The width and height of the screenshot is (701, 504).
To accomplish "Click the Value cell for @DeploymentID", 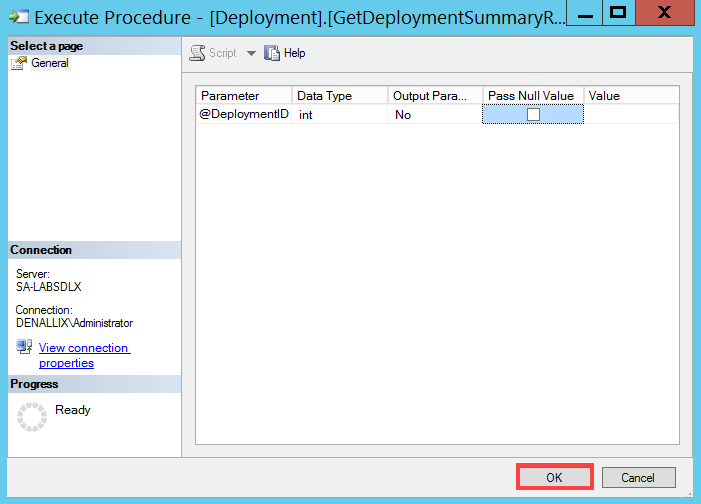I will (x=631, y=114).
